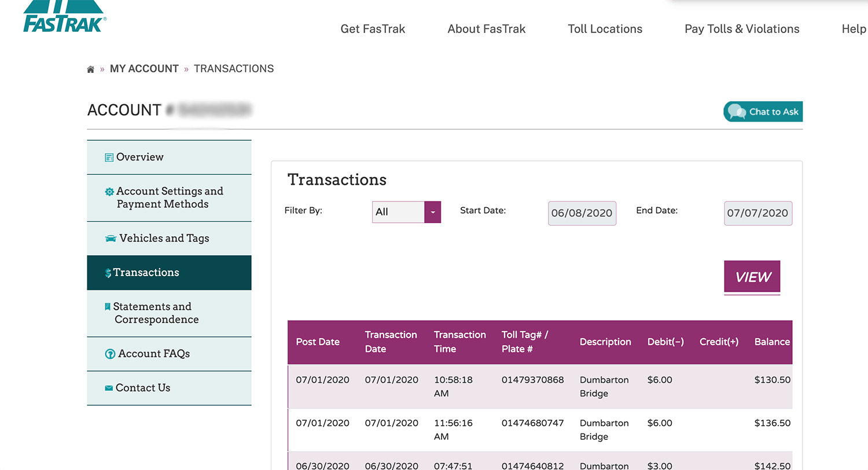Open Contact Us section
868x470 pixels.
(169, 388)
